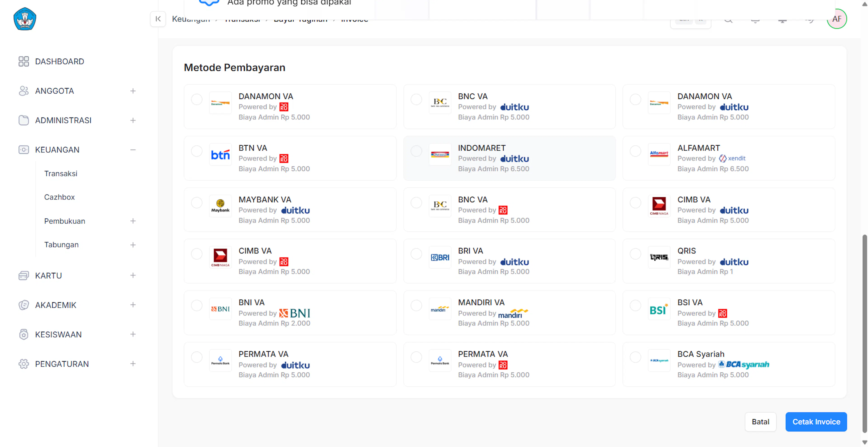Click the scrollbar down arrow

click(865, 443)
